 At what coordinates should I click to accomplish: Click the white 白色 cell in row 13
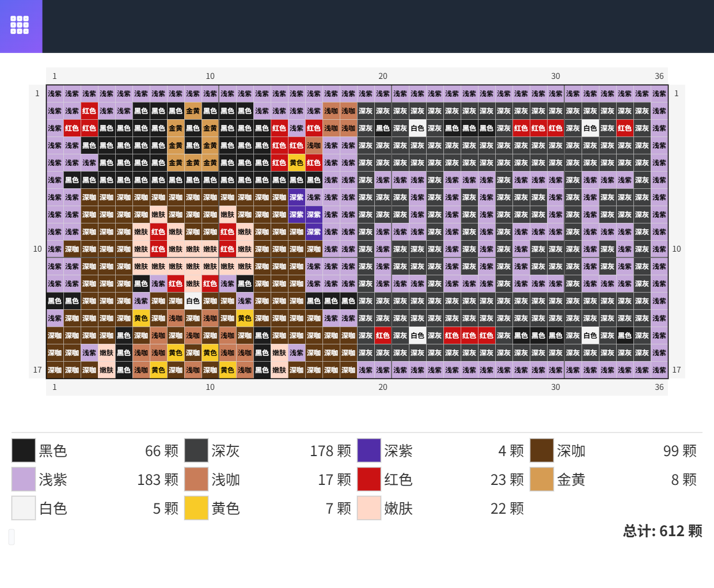[193, 301]
